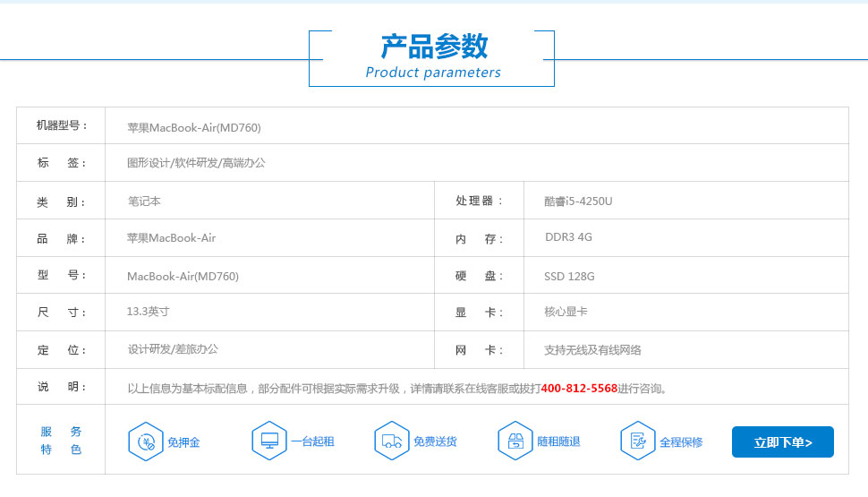Click the 随租随退 rent-return icon
Image resolution: width=868 pixels, height=497 pixels.
[515, 441]
